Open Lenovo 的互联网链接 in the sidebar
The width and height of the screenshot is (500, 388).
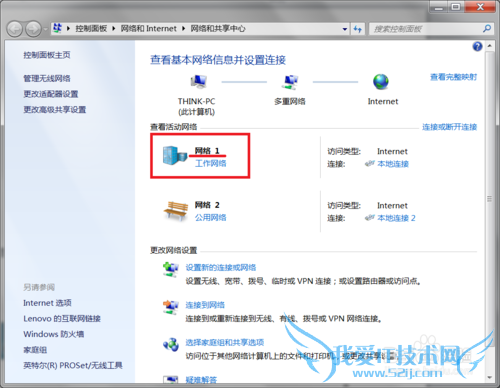pyautogui.click(x=62, y=318)
